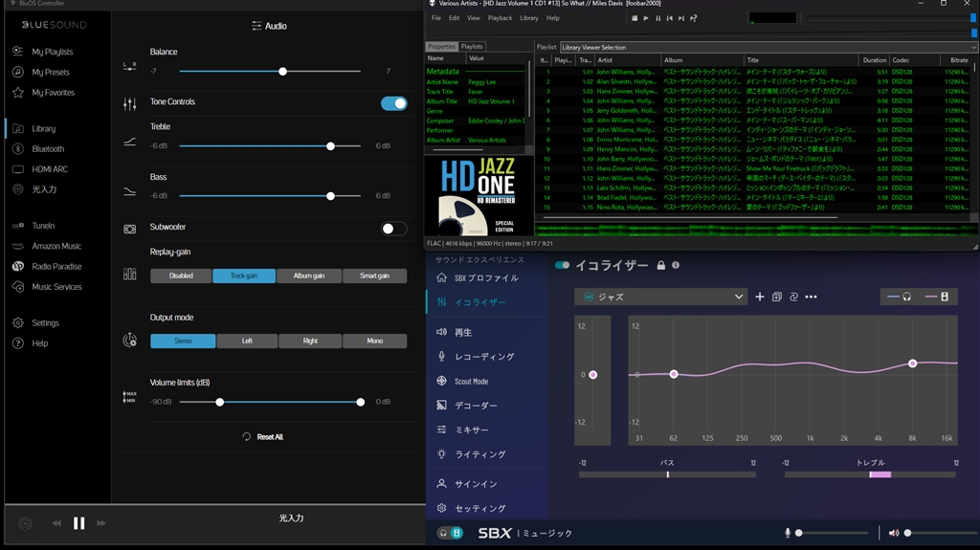This screenshot has width=980, height=550.
Task: Enable the Subwoofer toggle
Action: (x=393, y=229)
